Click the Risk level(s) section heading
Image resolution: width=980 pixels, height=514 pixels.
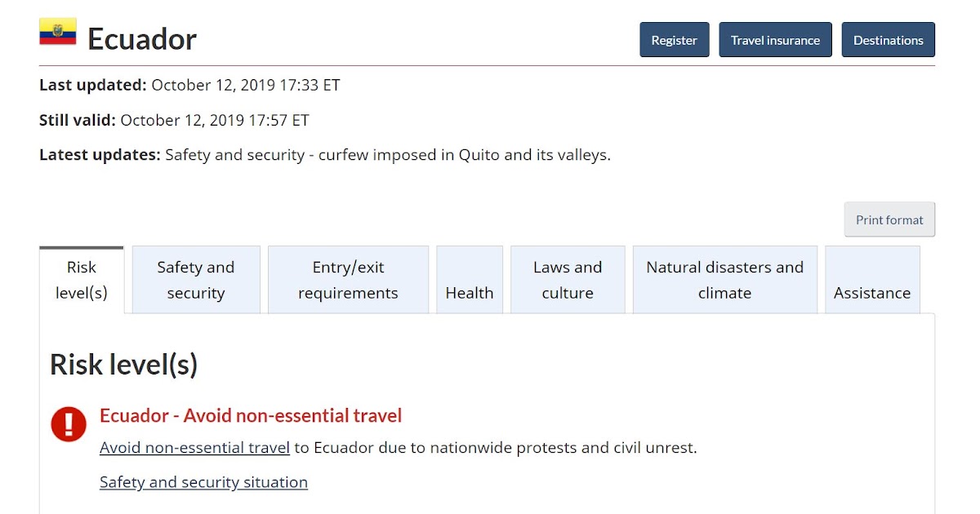(124, 365)
